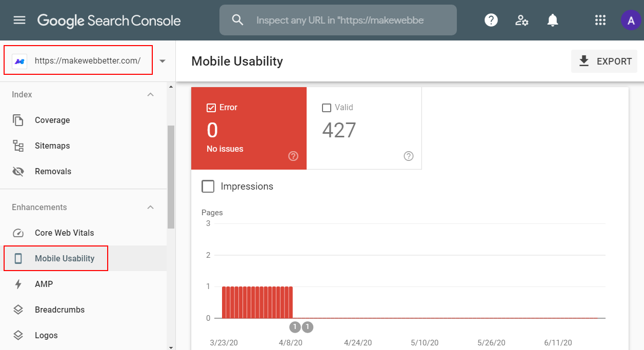Uncheck the Error checkbox
The height and width of the screenshot is (350, 644).
point(211,108)
